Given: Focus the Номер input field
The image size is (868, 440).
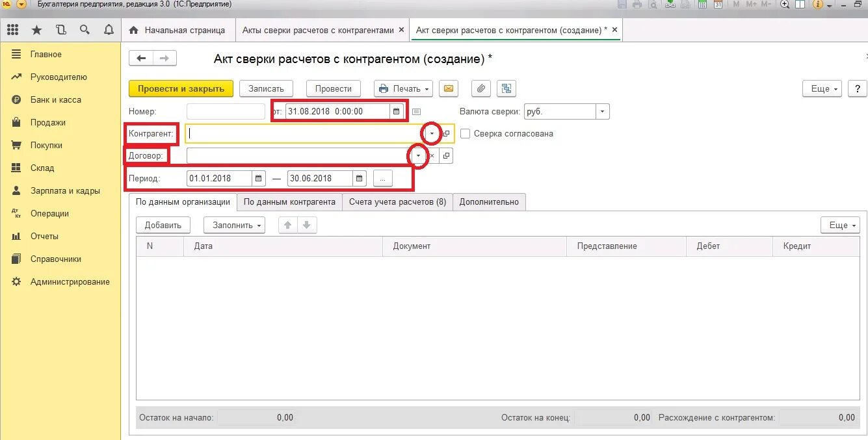Looking at the screenshot, I should coord(226,111).
